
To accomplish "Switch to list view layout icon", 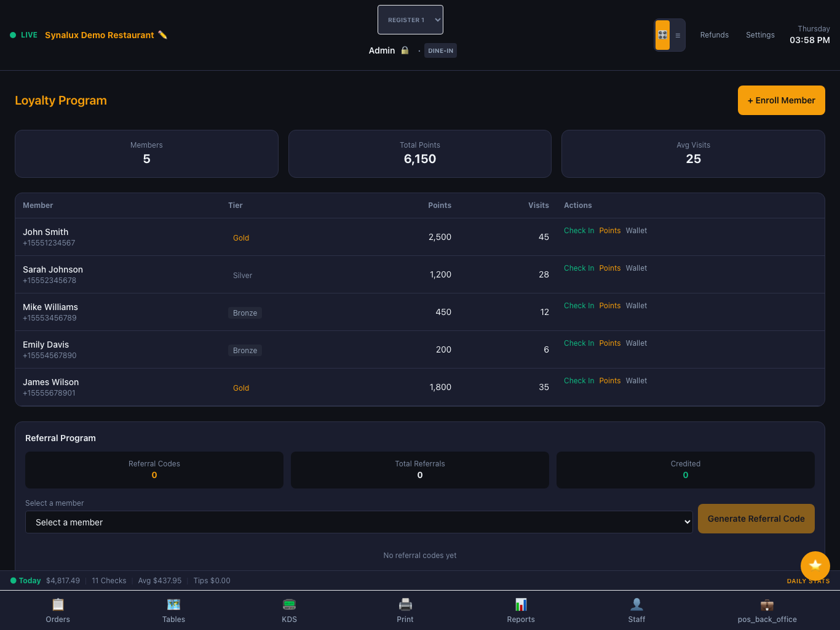I will [x=678, y=35].
